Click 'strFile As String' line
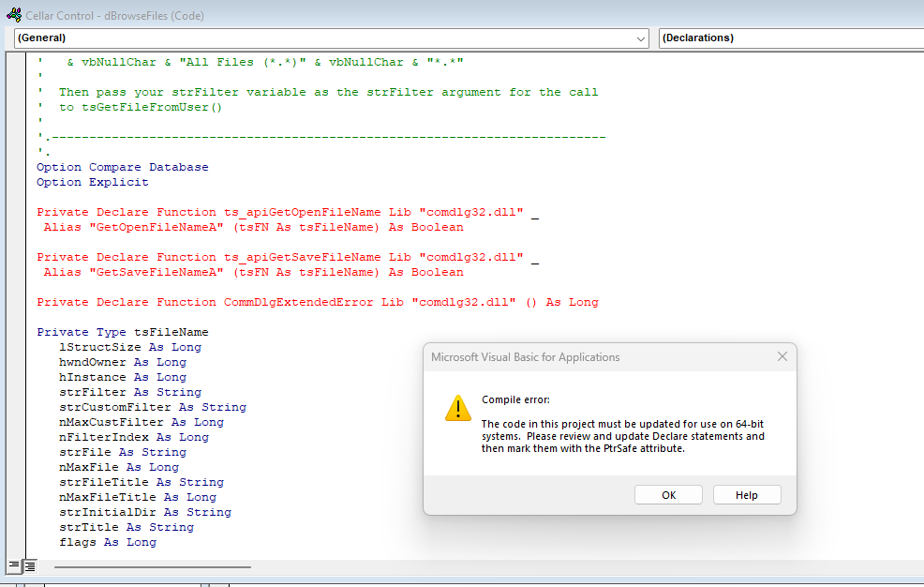Viewport: 924px width, 587px height. pyautogui.click(x=123, y=453)
